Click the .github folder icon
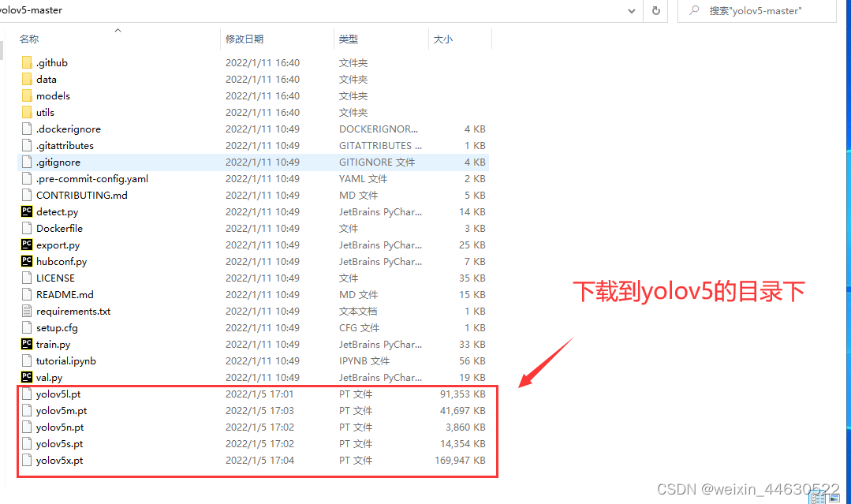Viewport: 851px width, 504px height. [x=27, y=63]
